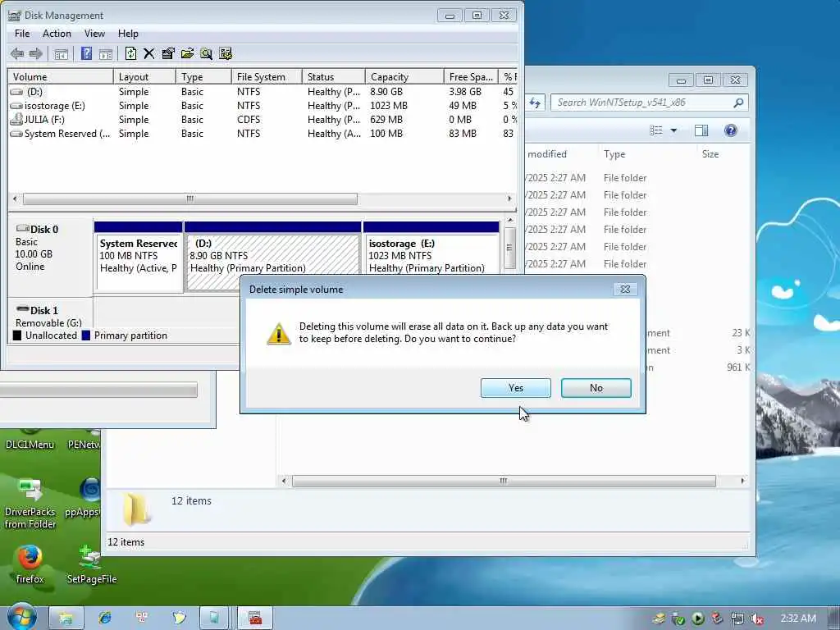The image size is (840, 630).
Task: Select the isostorage (E:) volume row
Action: 262,106
